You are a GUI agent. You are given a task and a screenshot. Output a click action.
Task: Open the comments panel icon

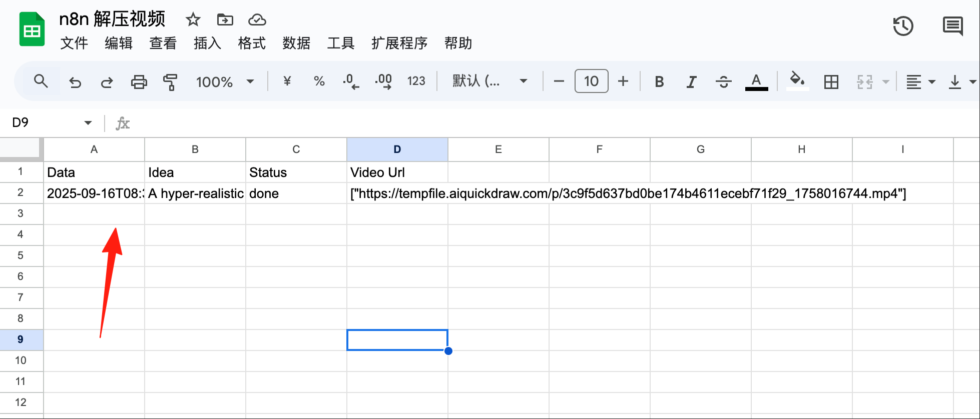pos(952,26)
